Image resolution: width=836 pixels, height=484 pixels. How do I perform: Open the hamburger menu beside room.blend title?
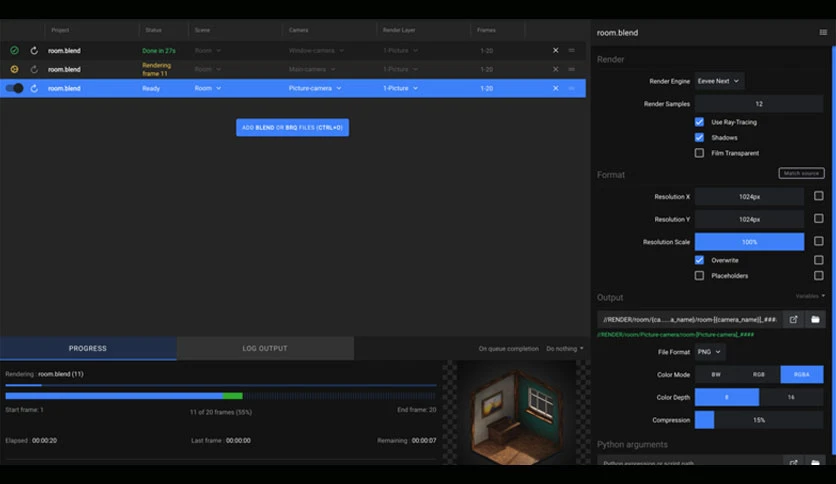pyautogui.click(x=823, y=33)
